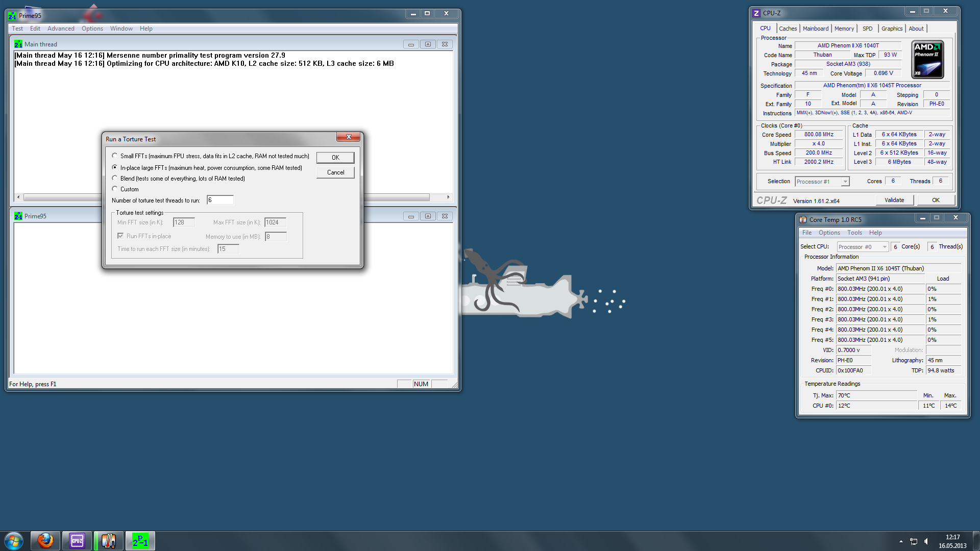Open the Advanced menu in Prime95

point(61,29)
